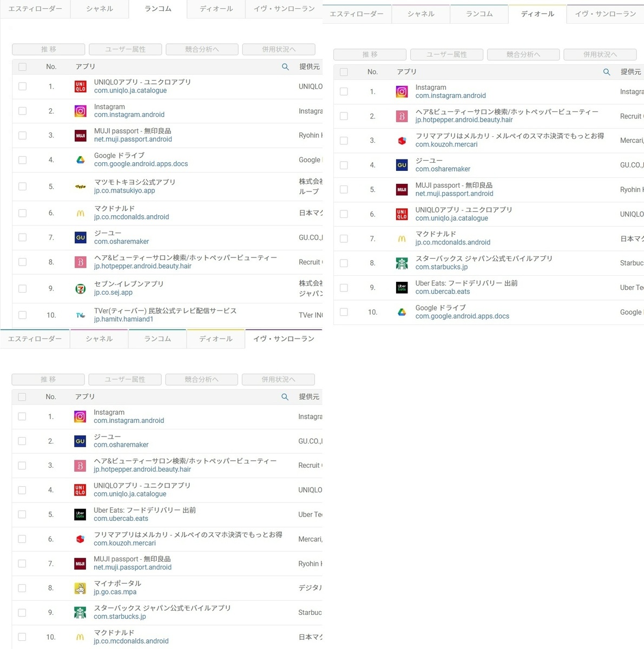
Task: Click ユーザー属性 button in ランコム-selected panel
Action: 126,49
